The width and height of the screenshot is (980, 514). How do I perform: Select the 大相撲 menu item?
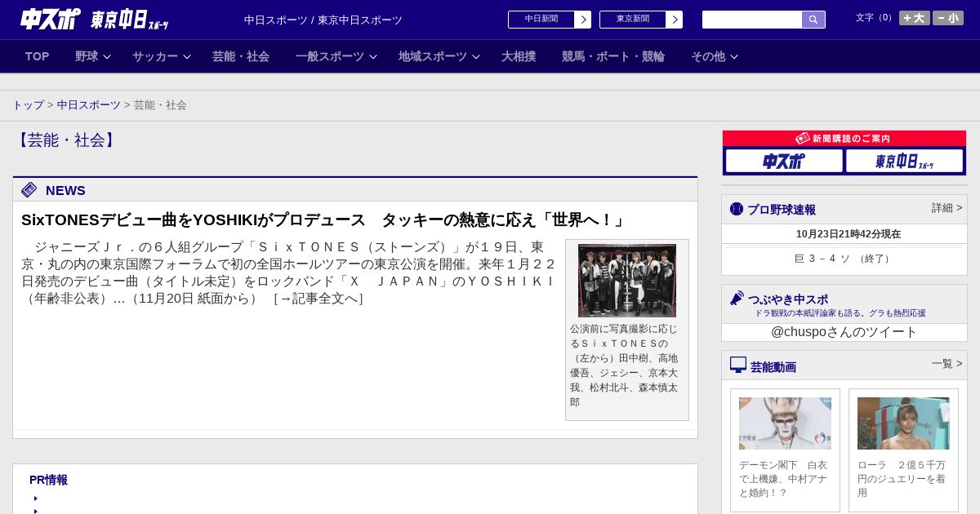point(519,56)
